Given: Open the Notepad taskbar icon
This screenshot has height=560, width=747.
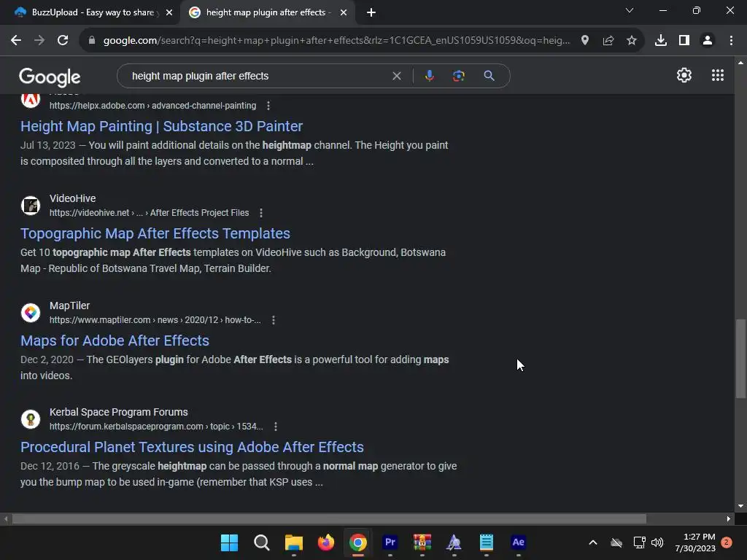Looking at the screenshot, I should click(x=487, y=542).
